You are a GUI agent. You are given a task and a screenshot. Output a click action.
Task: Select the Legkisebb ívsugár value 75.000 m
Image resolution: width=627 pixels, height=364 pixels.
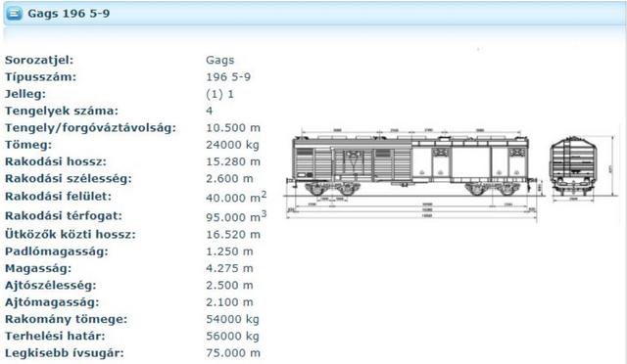point(233,353)
